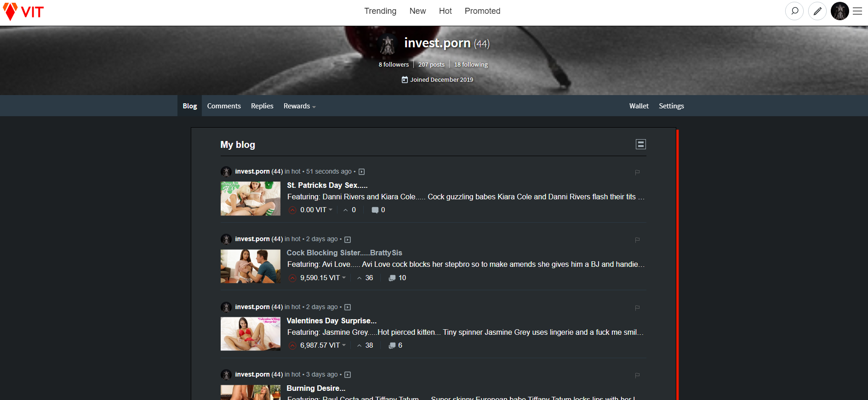Click the My blog heading
The height and width of the screenshot is (400, 868).
point(238,145)
